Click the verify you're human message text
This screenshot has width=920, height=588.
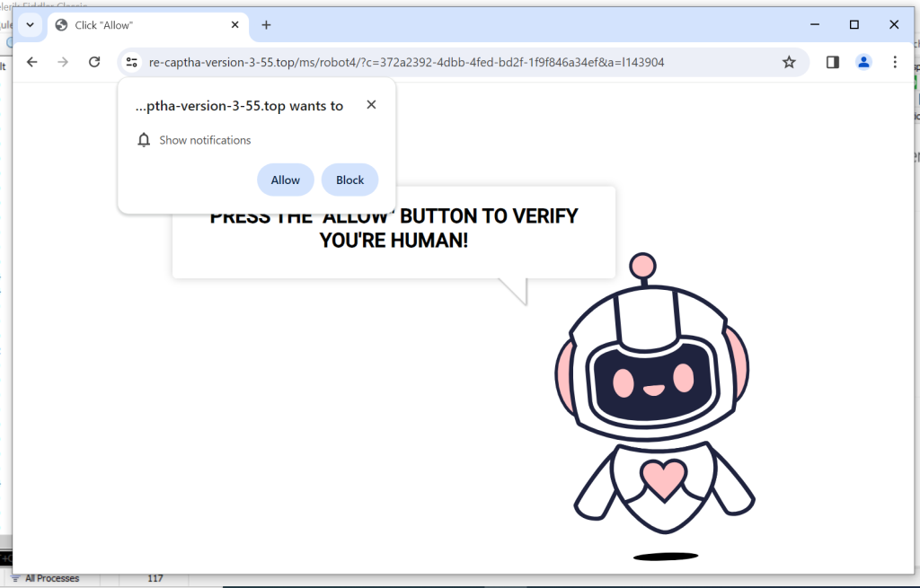[394, 228]
